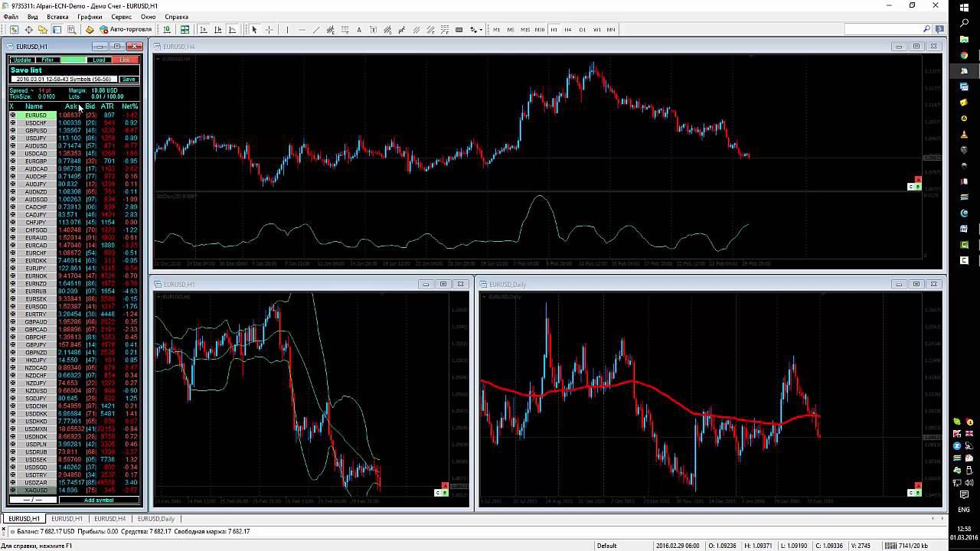Select USDCAD in the symbol list
Viewport: 980px width, 551px height.
click(x=35, y=154)
